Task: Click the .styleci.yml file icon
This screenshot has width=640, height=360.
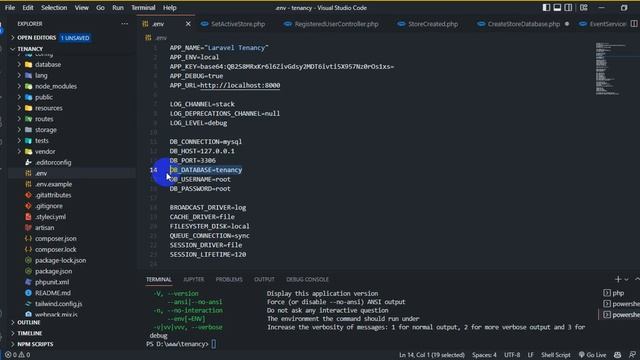Action: coord(29,217)
